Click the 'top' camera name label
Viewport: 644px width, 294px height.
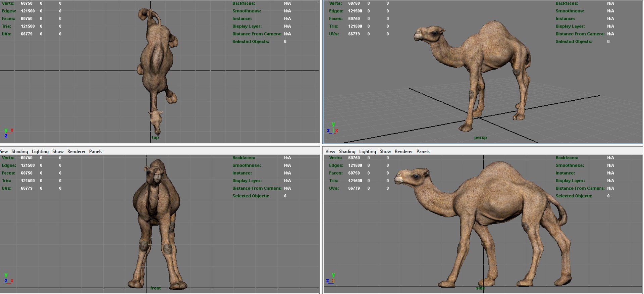pyautogui.click(x=155, y=138)
